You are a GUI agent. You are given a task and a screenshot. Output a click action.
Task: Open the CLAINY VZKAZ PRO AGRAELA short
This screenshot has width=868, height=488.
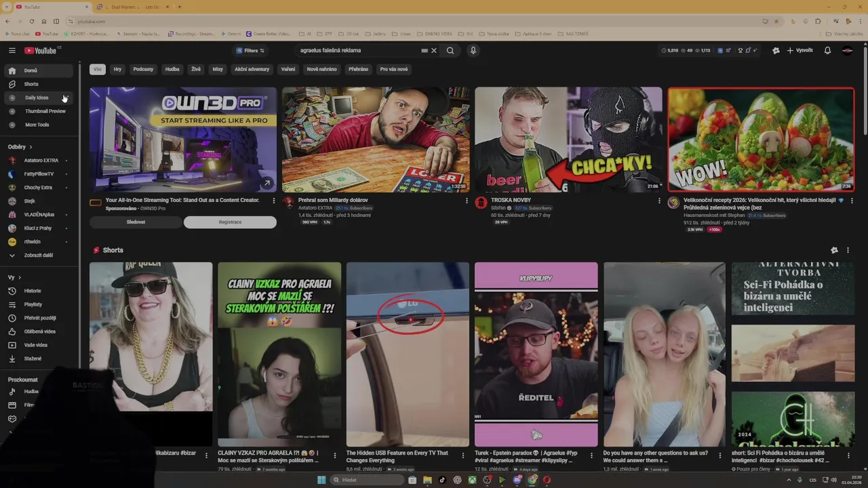tap(279, 354)
